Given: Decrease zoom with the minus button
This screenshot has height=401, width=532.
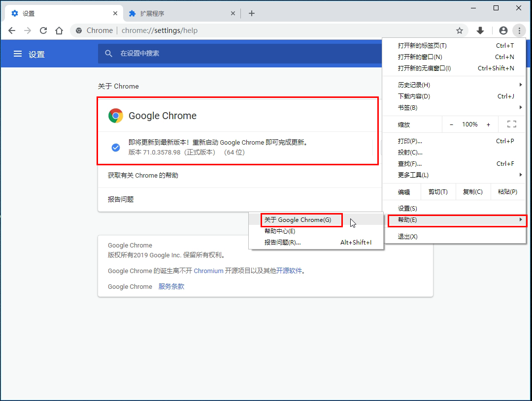Looking at the screenshot, I should coord(451,125).
